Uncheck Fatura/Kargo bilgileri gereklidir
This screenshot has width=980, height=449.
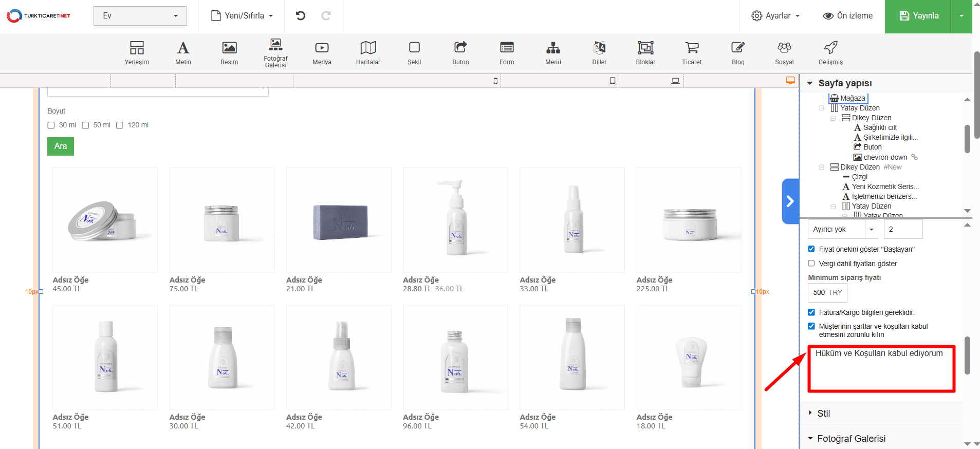coord(811,312)
